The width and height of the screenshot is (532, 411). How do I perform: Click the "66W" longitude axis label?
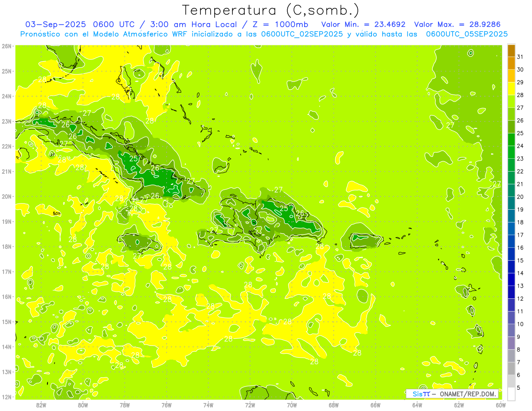coord(376,405)
